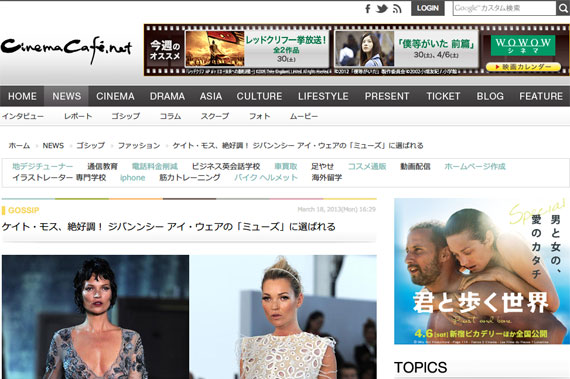The image size is (570, 379).
Task: Open the blonde white-dress photo
Action: coord(283,317)
